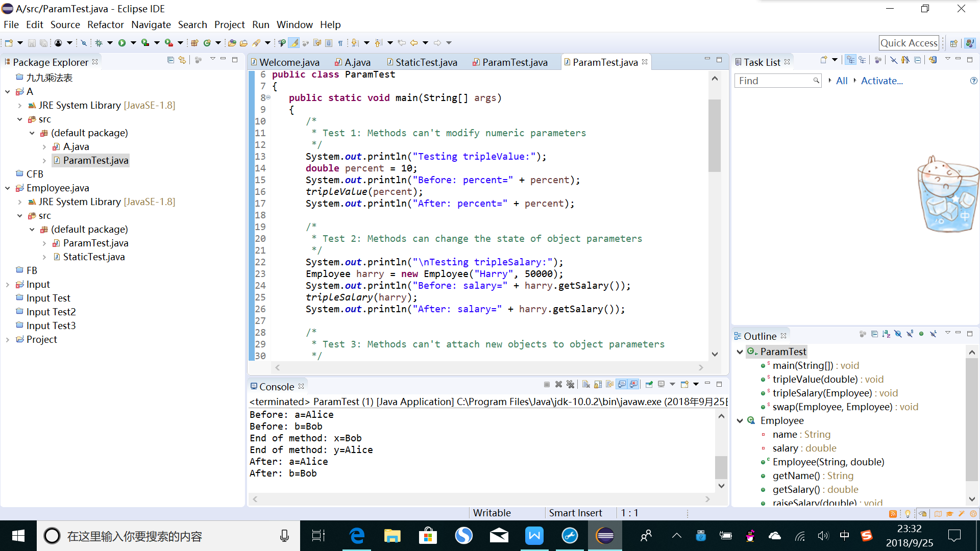Switch to Welcome.java editor tab
This screenshot has width=980, height=551.
[x=285, y=62]
